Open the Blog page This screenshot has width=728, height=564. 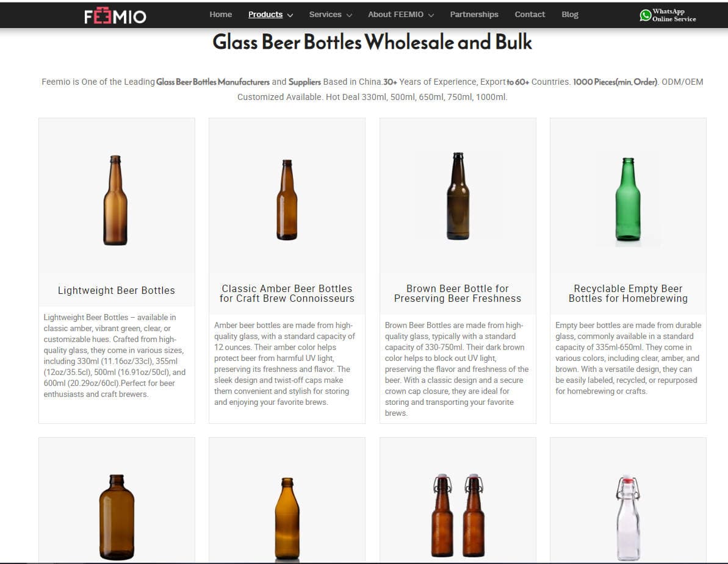[569, 15]
